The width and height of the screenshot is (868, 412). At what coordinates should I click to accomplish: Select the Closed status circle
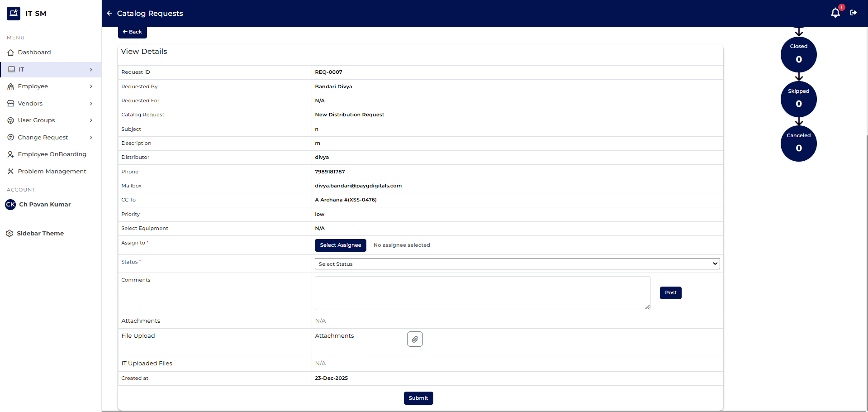tap(798, 54)
